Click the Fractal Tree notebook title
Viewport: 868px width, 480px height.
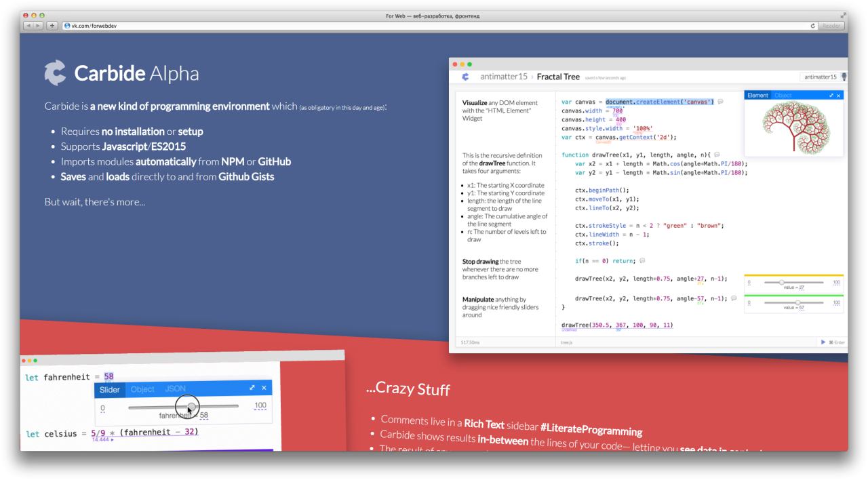(558, 77)
